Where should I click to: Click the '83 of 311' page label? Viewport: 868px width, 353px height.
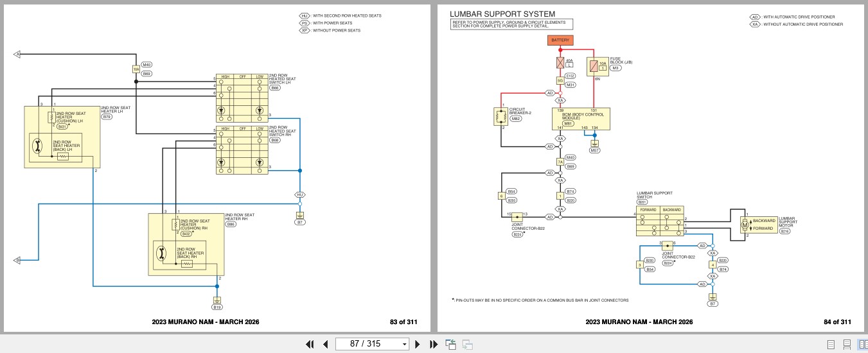pyautogui.click(x=403, y=322)
